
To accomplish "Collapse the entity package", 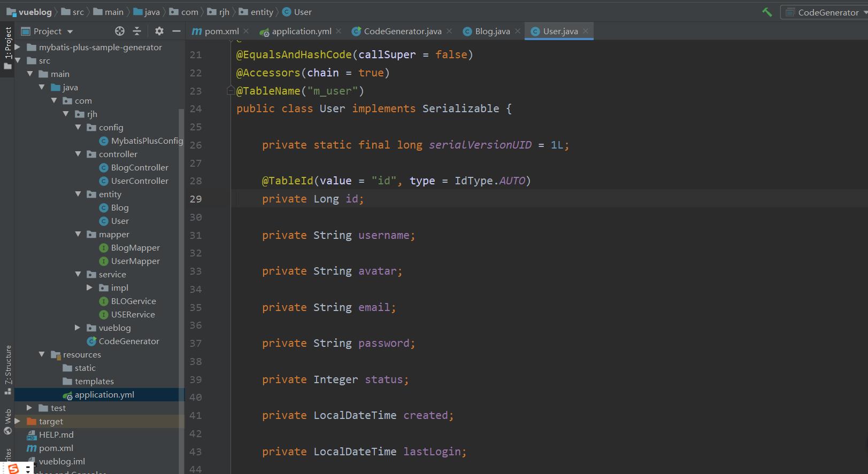I will click(78, 194).
